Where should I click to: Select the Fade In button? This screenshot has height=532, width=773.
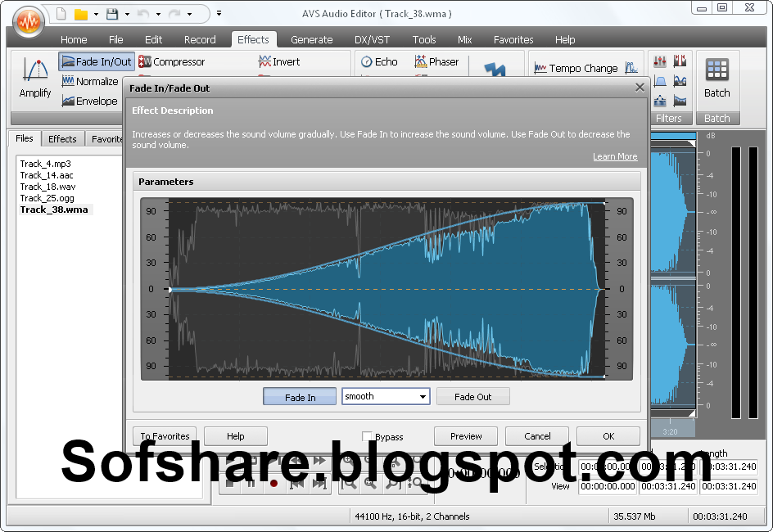pyautogui.click(x=300, y=396)
